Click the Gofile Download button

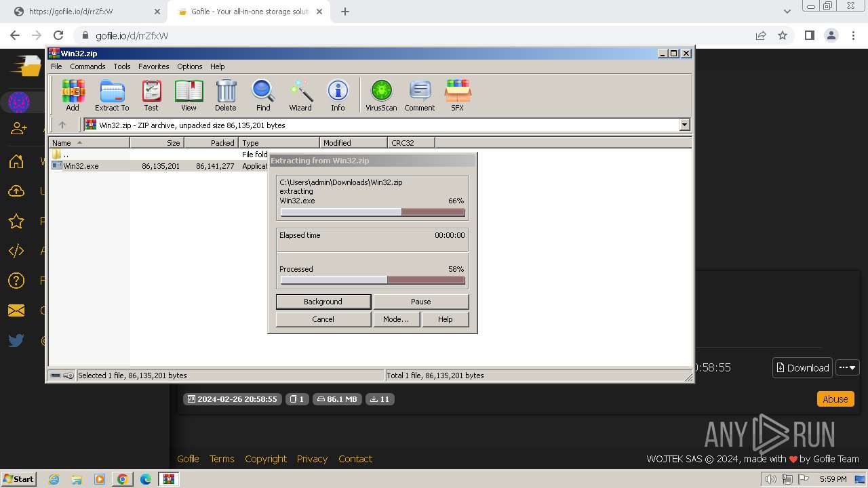[802, 367]
